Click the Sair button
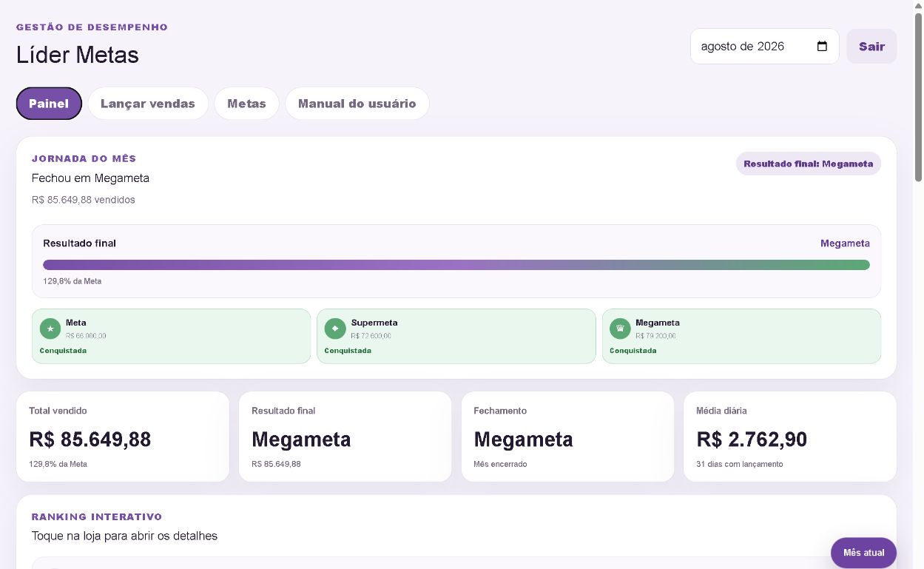924x569 pixels. pyautogui.click(x=871, y=46)
